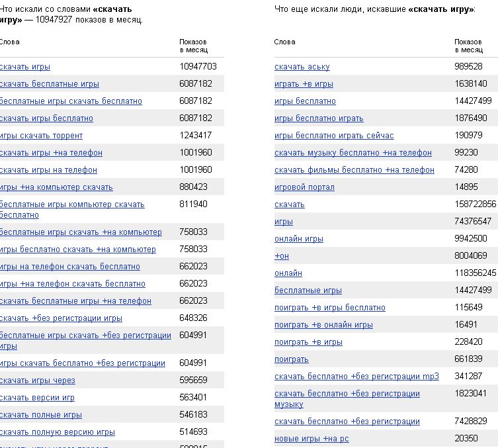
Task: Click «скачать бесплатно +без регистрации mp3»
Action: click(356, 376)
